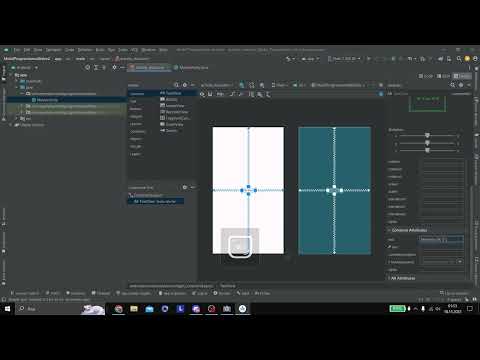
Task: Switch to Design view mode
Action: click(x=462, y=76)
